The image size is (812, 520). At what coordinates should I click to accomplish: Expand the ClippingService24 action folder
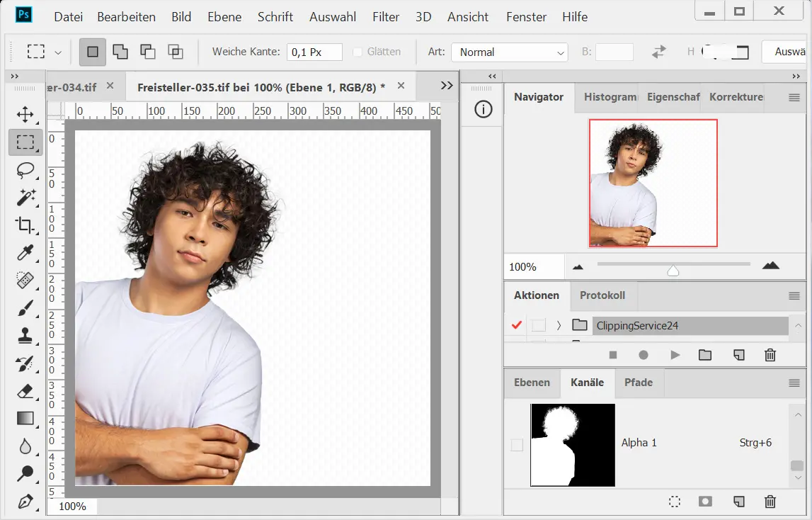point(559,325)
